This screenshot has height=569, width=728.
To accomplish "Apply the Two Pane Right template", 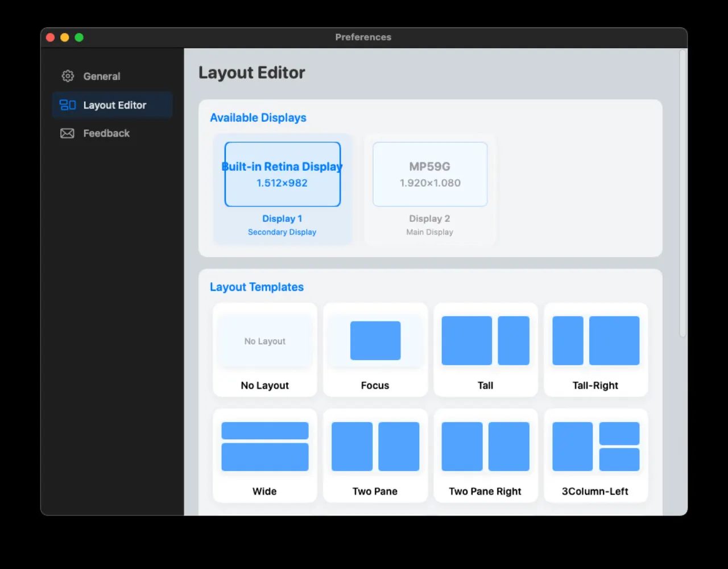I will [486, 456].
